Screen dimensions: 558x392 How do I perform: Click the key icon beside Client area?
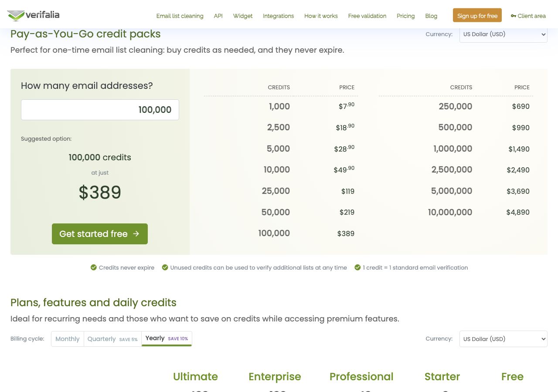[x=514, y=16]
